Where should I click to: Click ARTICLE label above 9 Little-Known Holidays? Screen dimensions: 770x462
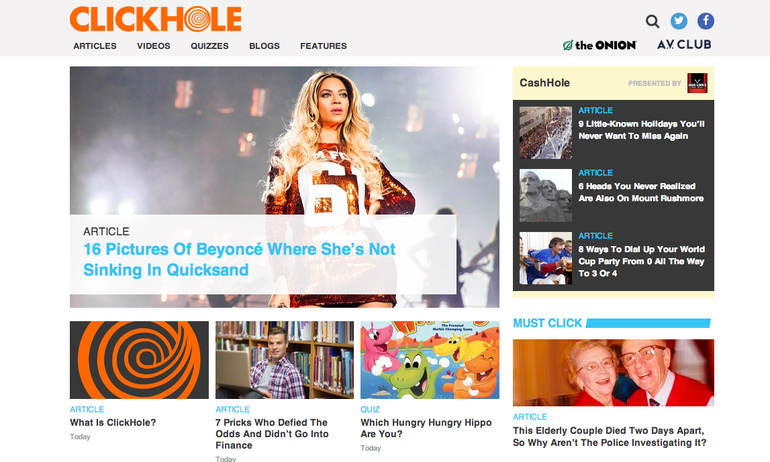point(595,110)
